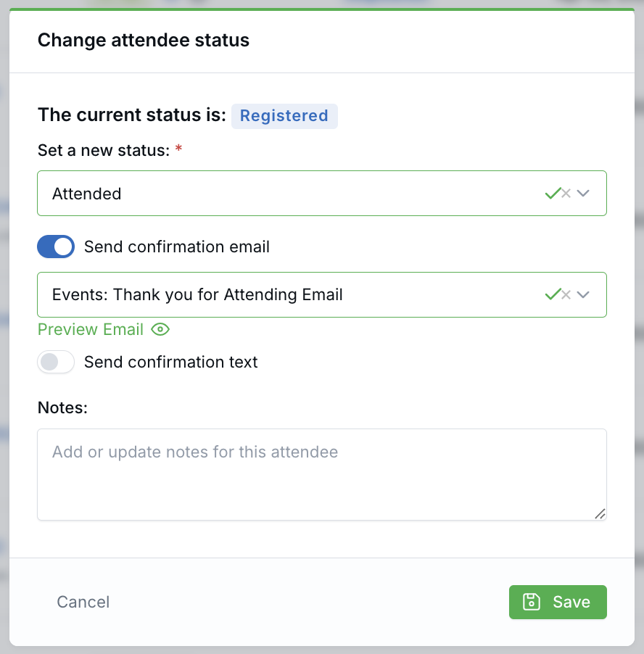
Task: Click the Registered status badge
Action: [284, 115]
